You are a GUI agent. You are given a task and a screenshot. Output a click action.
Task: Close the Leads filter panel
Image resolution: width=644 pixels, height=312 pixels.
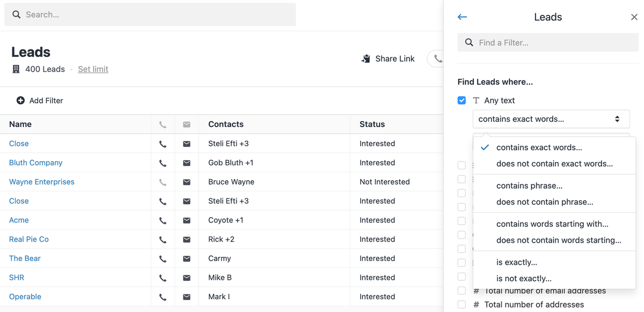click(634, 17)
